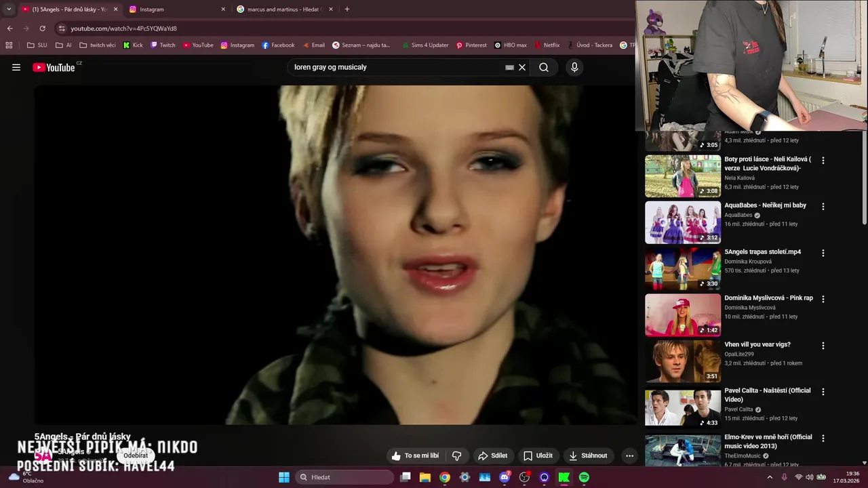Open the HBO max bookmark
This screenshot has height=488, width=868.
[511, 45]
